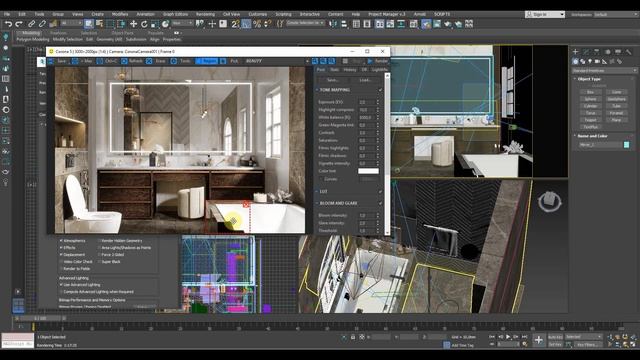Switch to Stats tab in frame buffer
Screen dimensions: 640x360
(x=334, y=70)
